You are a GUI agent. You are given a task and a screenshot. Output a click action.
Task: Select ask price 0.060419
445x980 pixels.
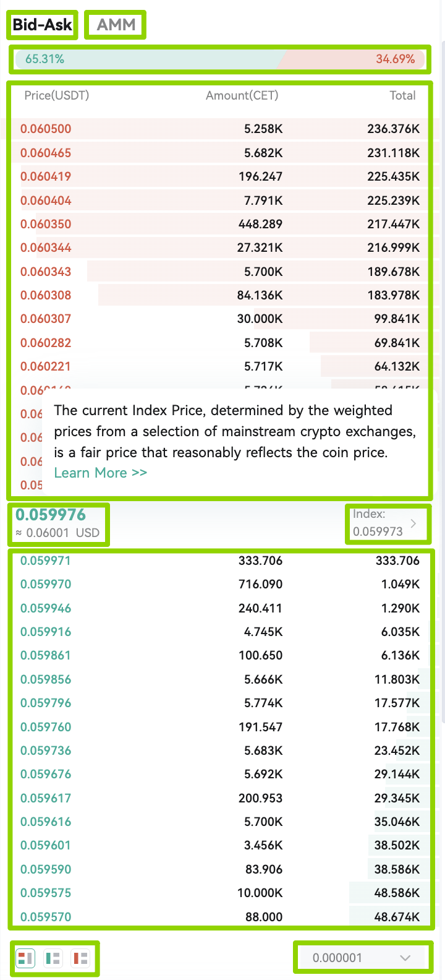pos(46,176)
